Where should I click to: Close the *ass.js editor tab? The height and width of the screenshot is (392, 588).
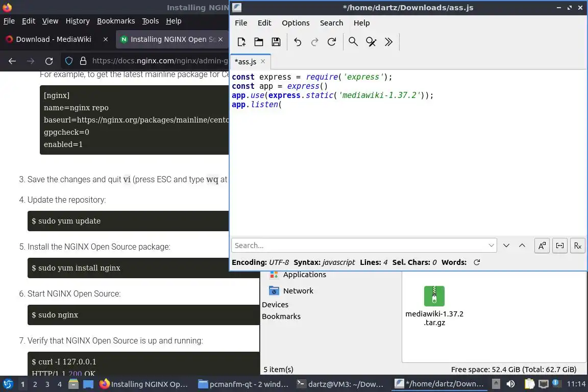[263, 61]
